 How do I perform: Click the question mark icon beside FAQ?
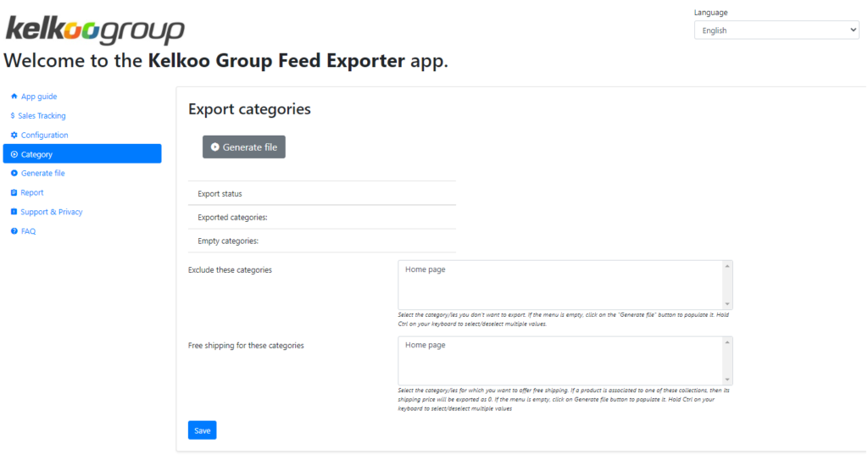coord(14,231)
